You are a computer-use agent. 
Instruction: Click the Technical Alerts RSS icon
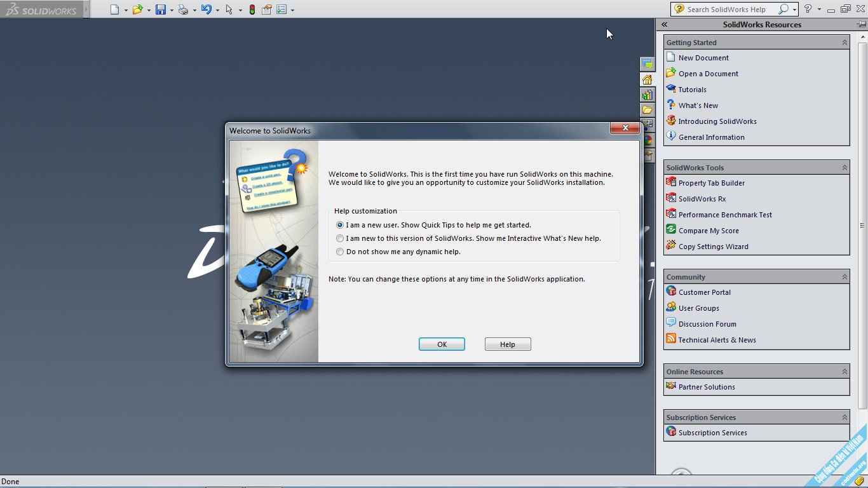click(x=671, y=339)
